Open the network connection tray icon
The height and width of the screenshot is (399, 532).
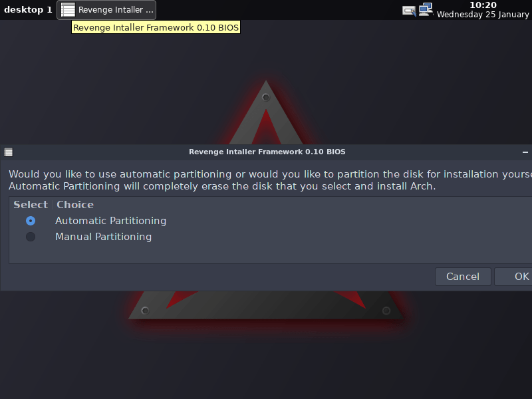[x=426, y=9]
